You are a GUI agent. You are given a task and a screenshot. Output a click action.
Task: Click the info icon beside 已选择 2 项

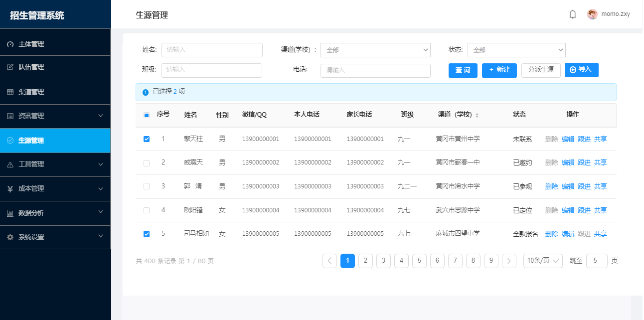[x=146, y=92]
